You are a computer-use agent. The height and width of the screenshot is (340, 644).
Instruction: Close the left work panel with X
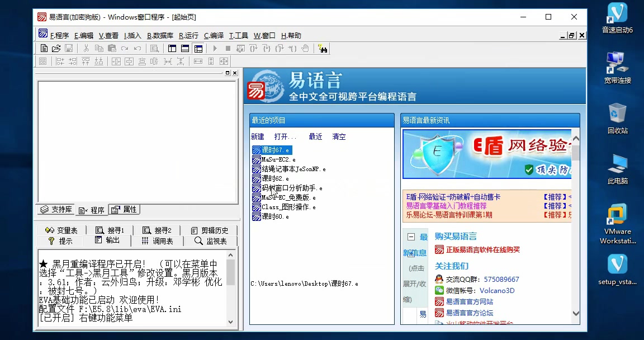click(235, 73)
